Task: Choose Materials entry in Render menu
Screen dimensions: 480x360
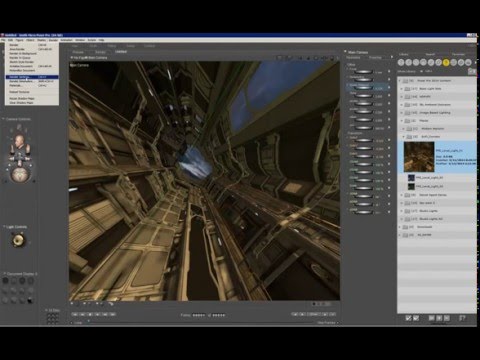Action: pos(32,86)
